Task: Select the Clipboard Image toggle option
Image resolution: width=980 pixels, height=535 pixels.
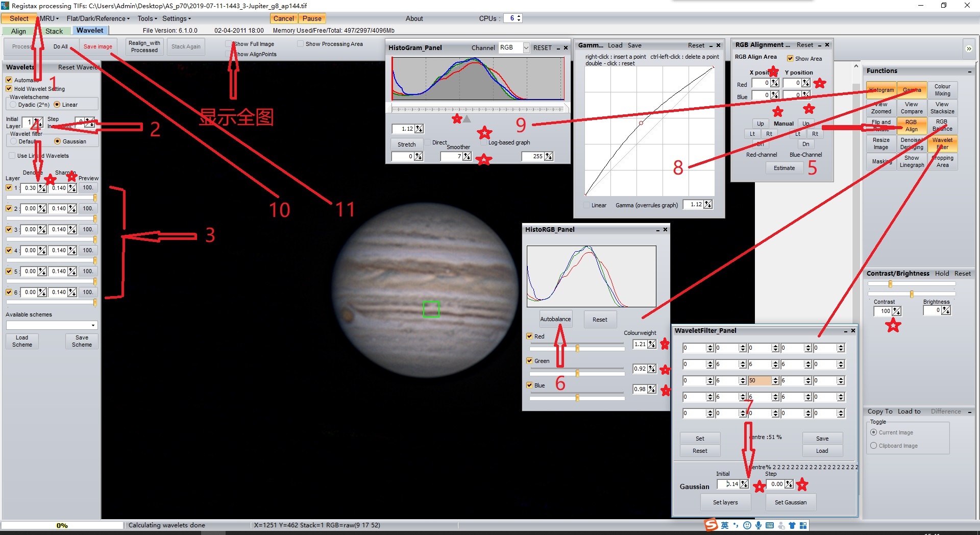Action: click(873, 446)
